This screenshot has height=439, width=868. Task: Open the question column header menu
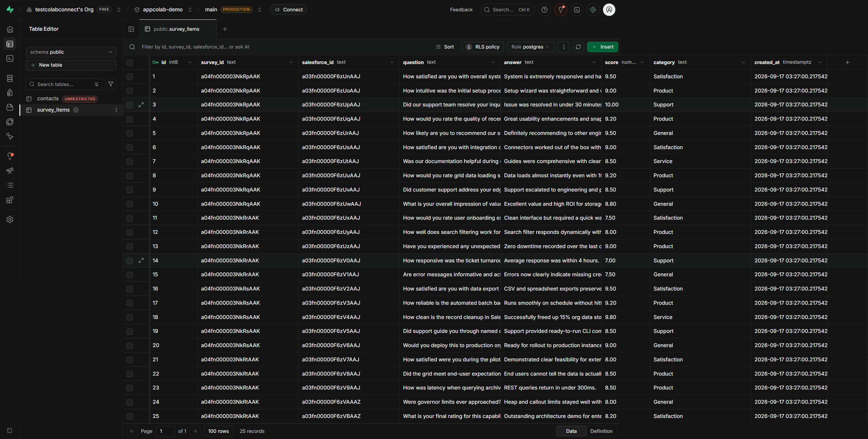click(493, 62)
